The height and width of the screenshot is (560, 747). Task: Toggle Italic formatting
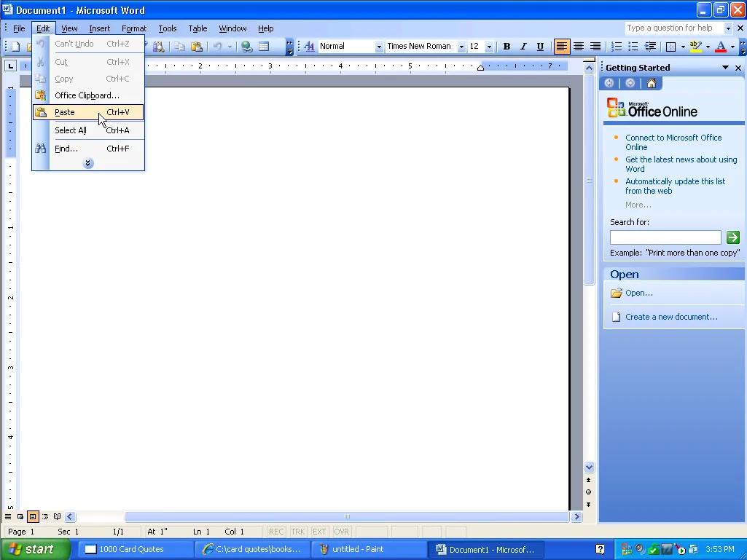point(523,46)
